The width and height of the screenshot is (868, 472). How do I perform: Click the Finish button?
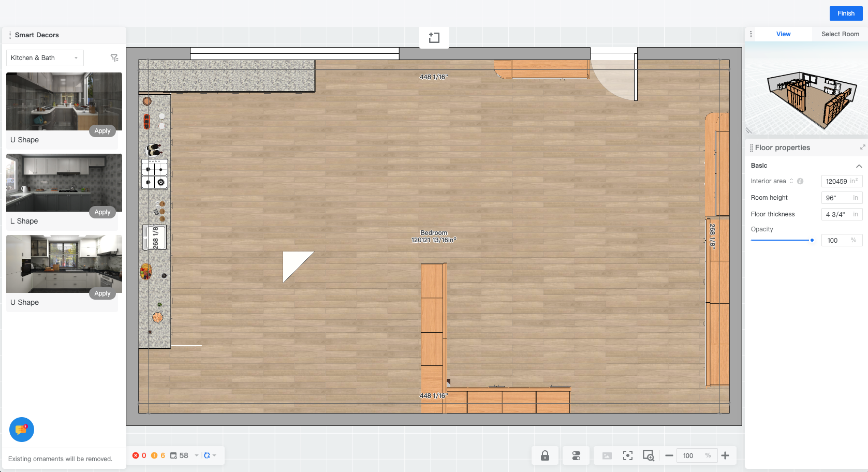846,13
